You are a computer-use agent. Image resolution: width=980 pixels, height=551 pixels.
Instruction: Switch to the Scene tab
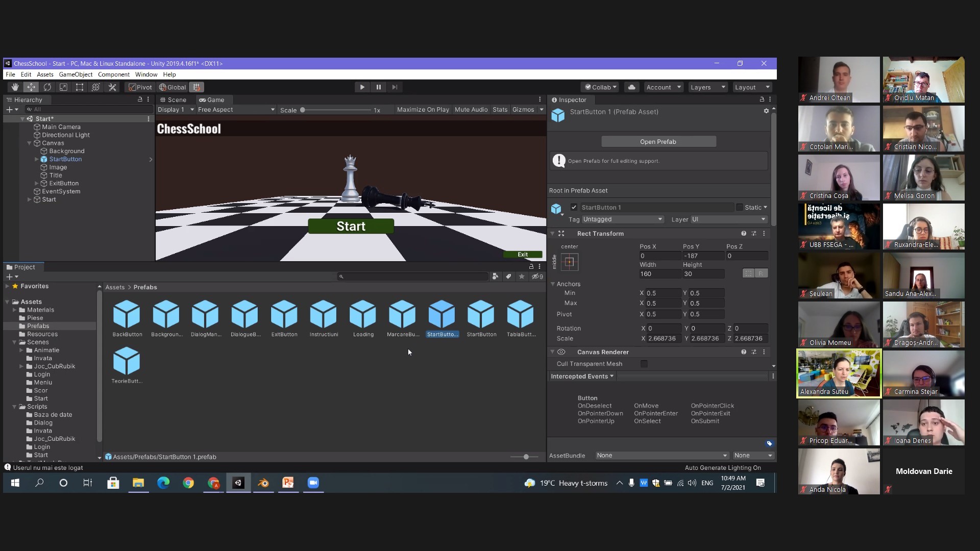pos(173,100)
